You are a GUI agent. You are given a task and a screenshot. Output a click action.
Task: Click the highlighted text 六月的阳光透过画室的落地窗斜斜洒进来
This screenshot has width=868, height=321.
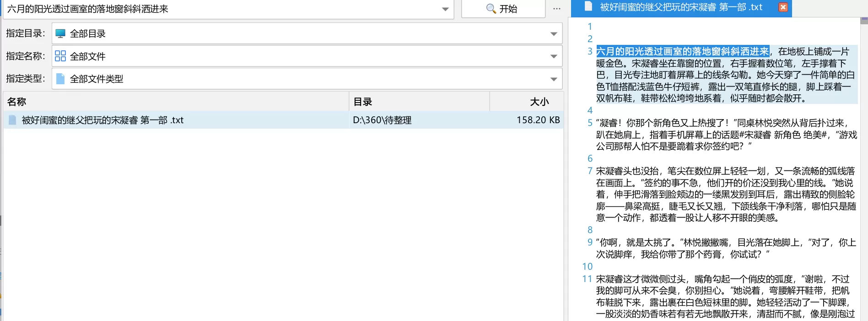683,51
